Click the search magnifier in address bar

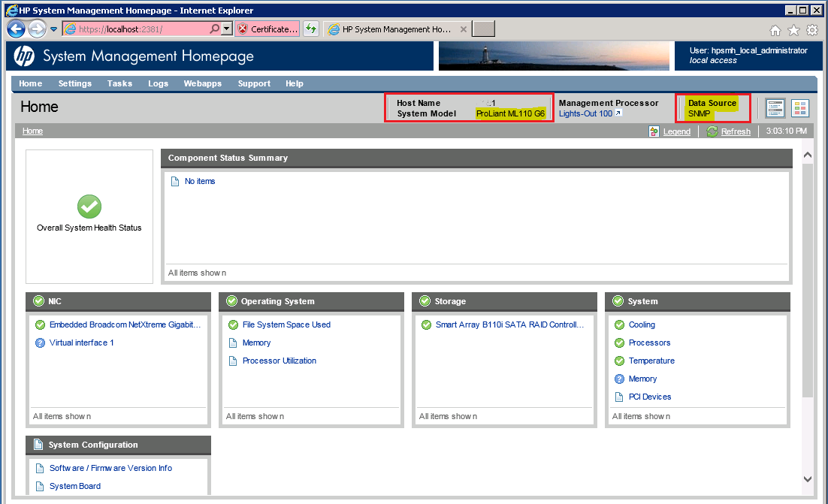[x=214, y=29]
